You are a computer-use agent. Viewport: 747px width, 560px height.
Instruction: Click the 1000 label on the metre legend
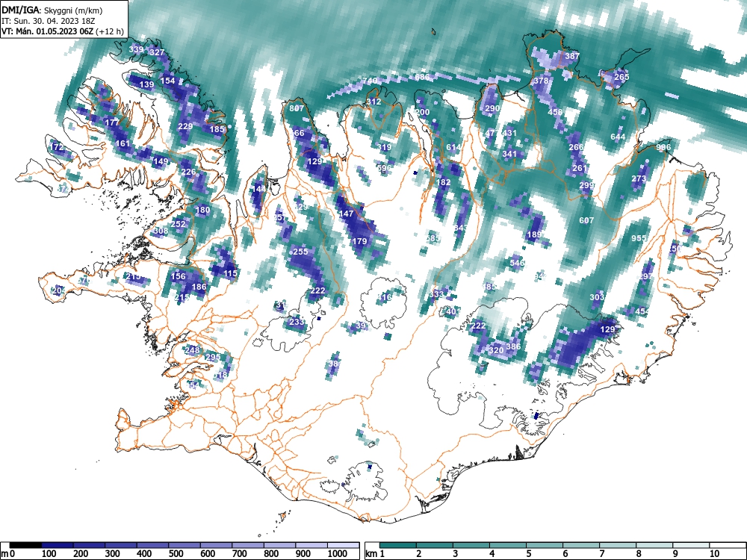338,554
